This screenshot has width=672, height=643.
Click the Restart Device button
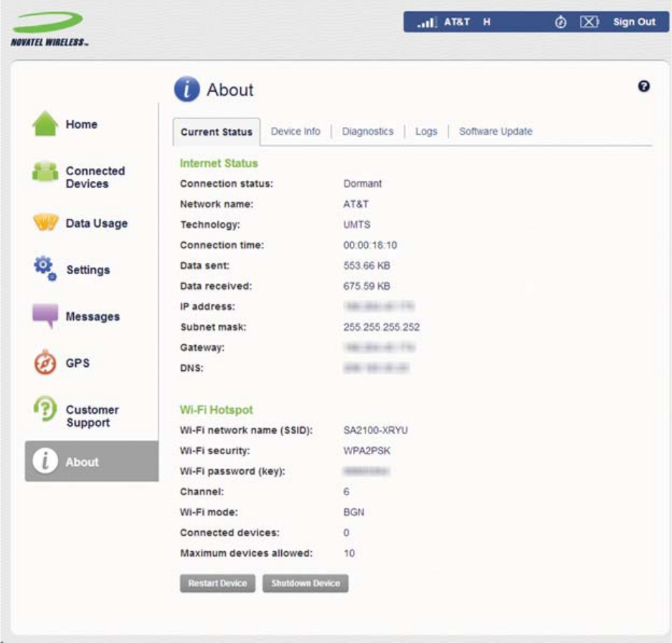pyautogui.click(x=217, y=583)
